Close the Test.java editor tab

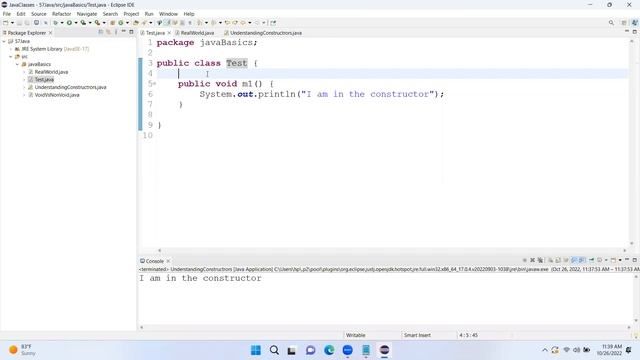pyautogui.click(x=169, y=33)
